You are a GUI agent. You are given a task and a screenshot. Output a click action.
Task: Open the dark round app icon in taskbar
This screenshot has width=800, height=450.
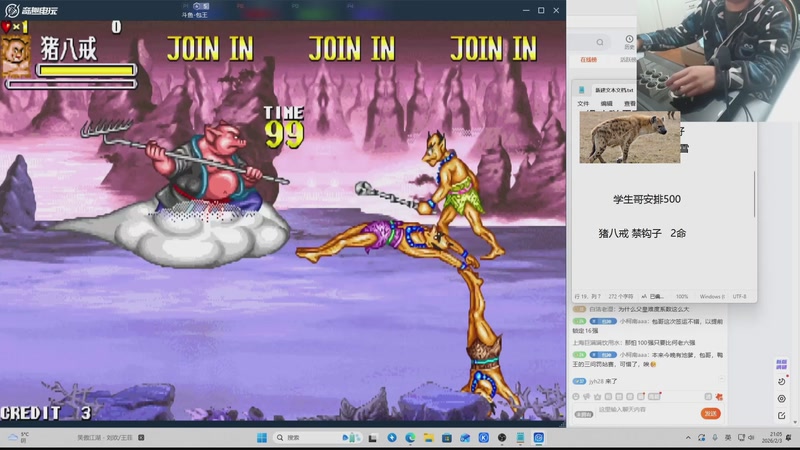[502, 438]
